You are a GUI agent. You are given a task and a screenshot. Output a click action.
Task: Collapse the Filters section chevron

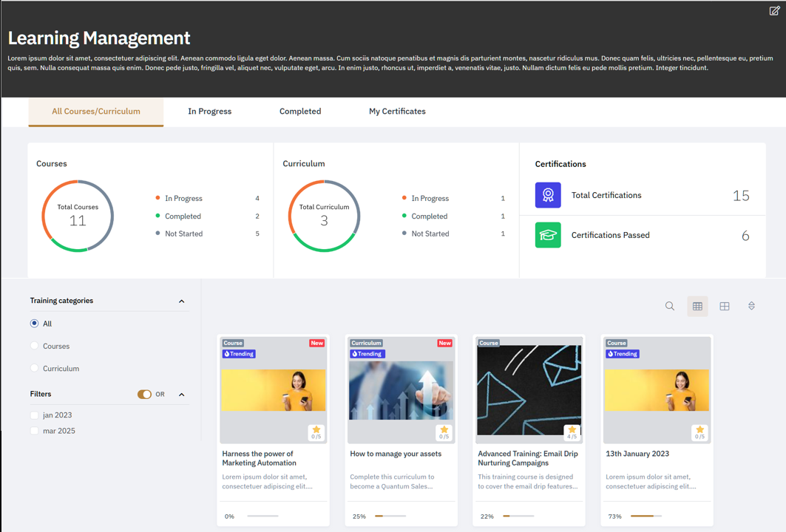coord(181,395)
